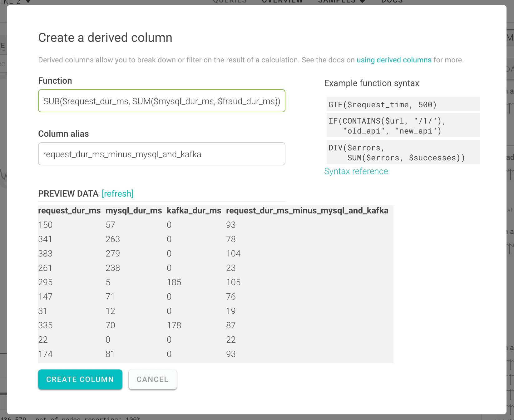The width and height of the screenshot is (514, 420).
Task: Click the mysql_dur_ms column header
Action: point(133,210)
